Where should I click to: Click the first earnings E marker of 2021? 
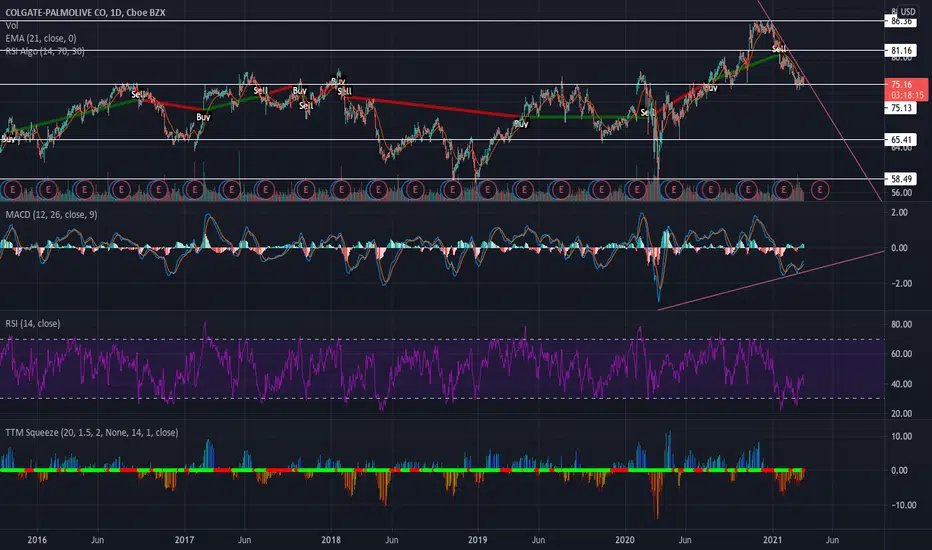[783, 190]
